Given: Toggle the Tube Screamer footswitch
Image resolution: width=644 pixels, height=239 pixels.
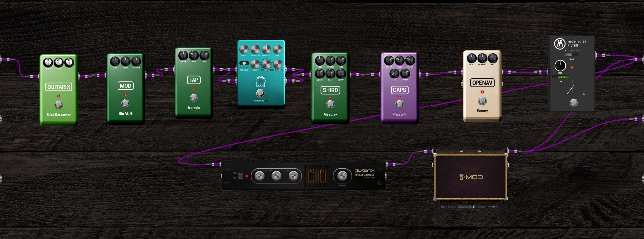Looking at the screenshot, I should [59, 105].
